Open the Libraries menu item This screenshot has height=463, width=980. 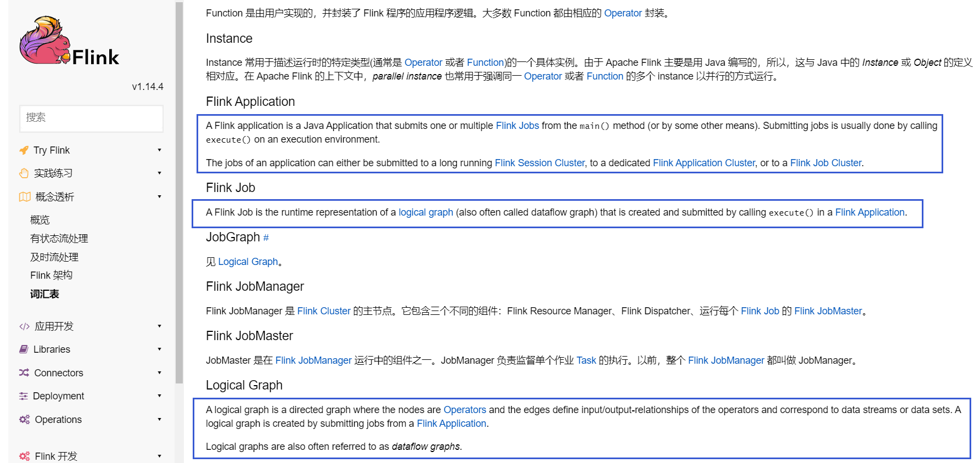52,349
